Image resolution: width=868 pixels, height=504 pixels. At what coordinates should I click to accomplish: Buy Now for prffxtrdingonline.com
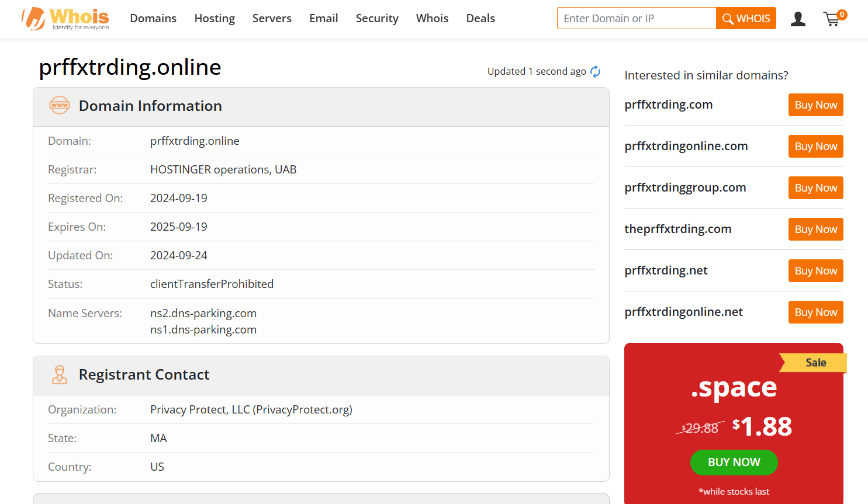(816, 147)
